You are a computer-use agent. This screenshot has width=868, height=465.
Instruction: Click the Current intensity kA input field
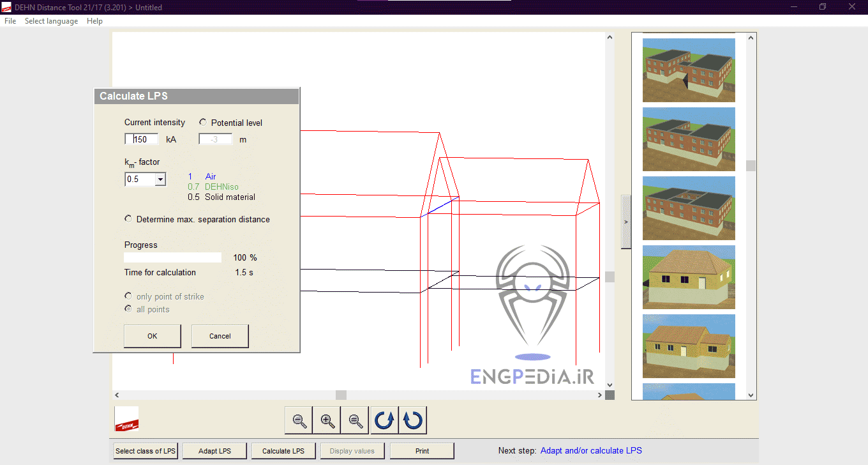141,139
